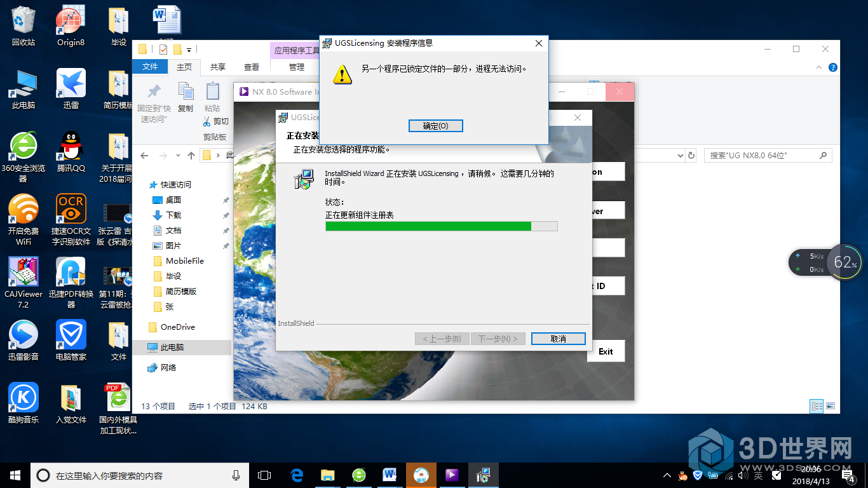Image resolution: width=868 pixels, height=488 pixels.
Task: Go back in Explorer navigation
Action: pos(144,156)
